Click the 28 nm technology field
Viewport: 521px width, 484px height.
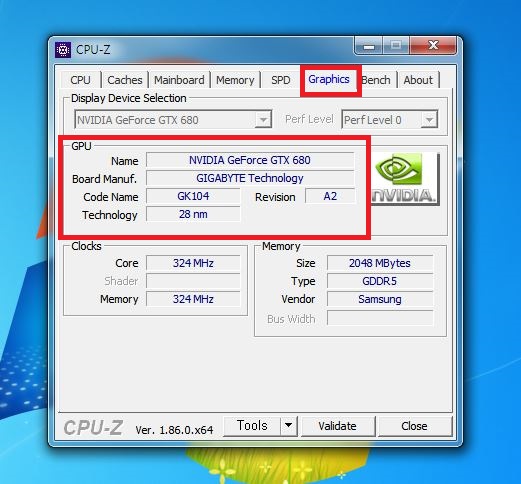point(193,214)
